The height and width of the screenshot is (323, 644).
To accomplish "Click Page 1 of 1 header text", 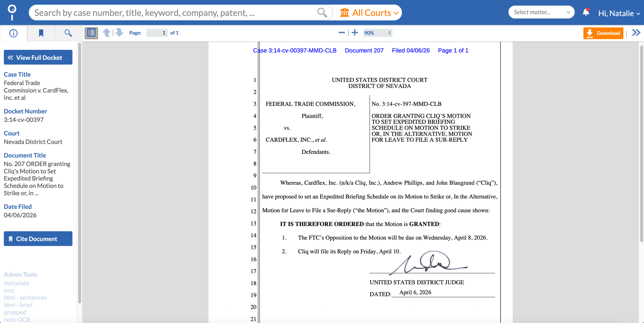I will coord(453,51).
